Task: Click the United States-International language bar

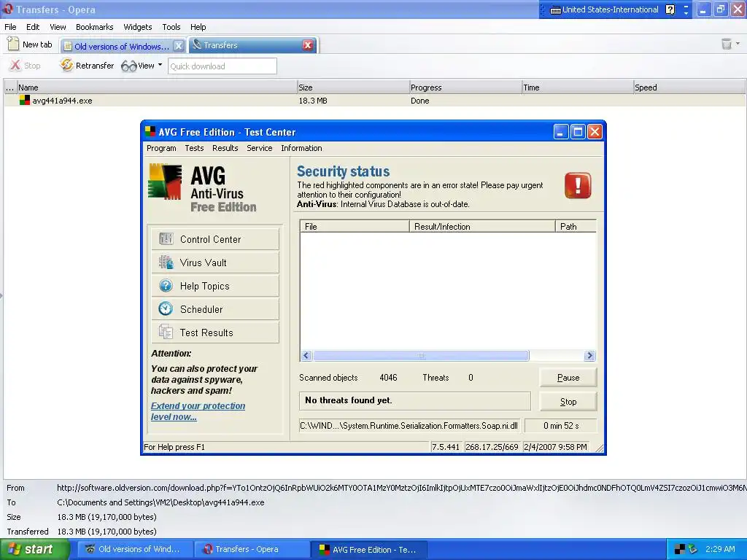Action: click(x=604, y=9)
